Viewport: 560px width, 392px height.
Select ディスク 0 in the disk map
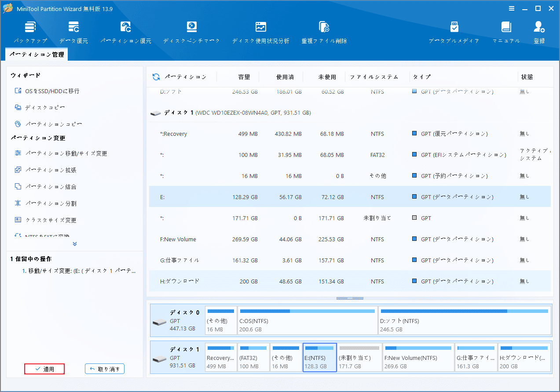click(177, 320)
